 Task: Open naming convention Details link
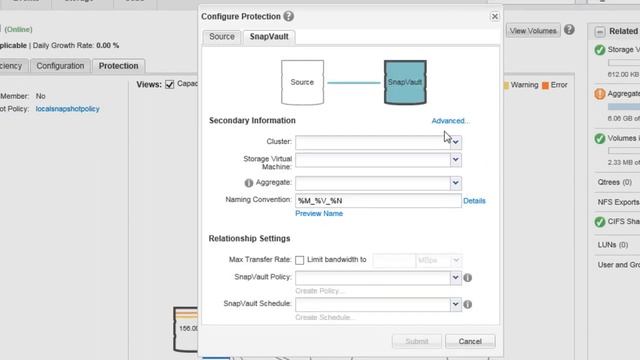coord(474,201)
